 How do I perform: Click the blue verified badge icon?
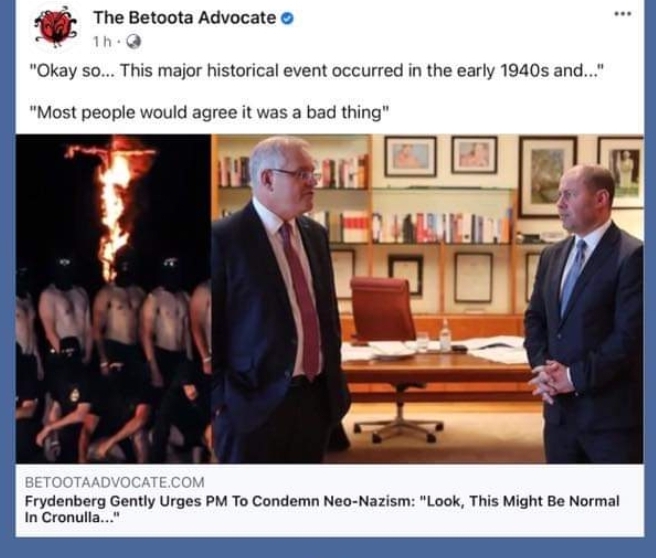tap(287, 18)
